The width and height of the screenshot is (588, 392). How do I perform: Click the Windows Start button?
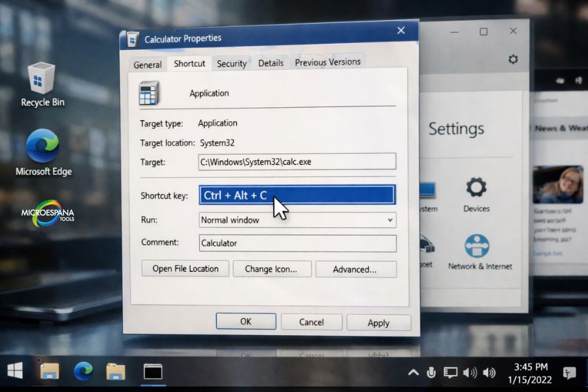point(14,370)
